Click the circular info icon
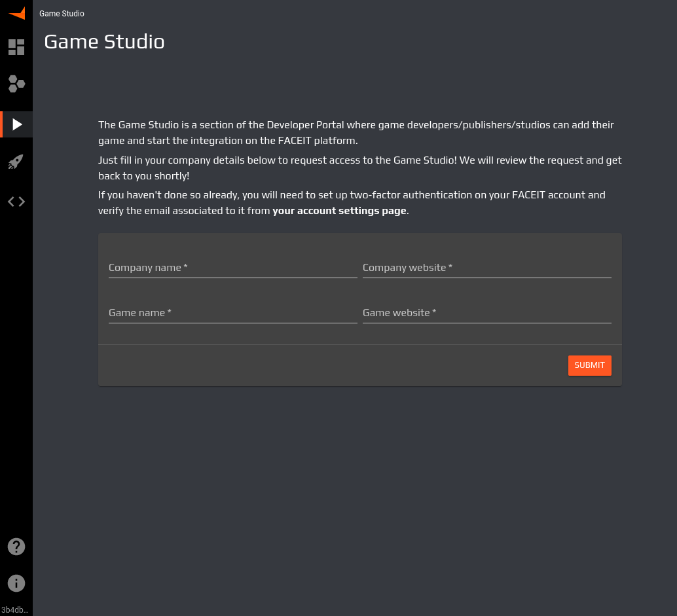 [16, 583]
